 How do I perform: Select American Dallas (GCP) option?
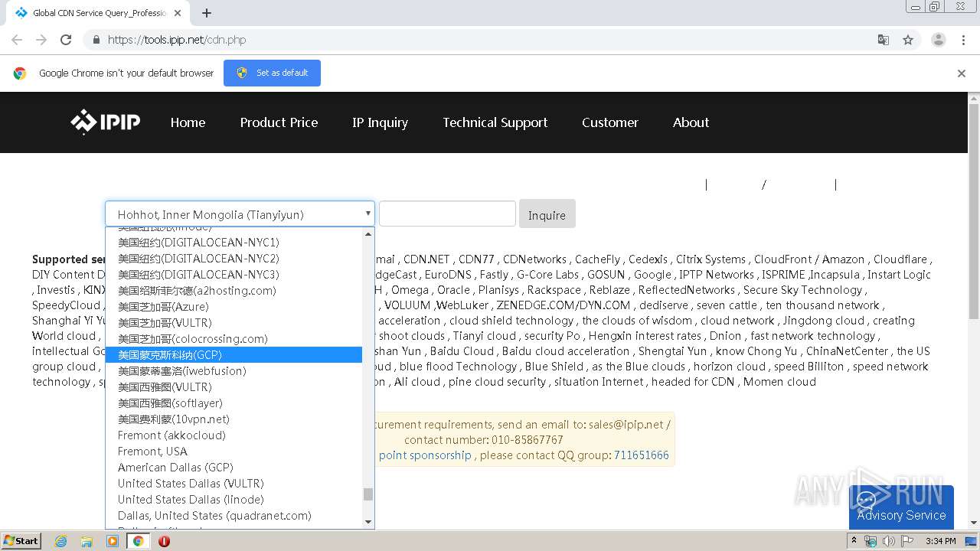[234, 468]
